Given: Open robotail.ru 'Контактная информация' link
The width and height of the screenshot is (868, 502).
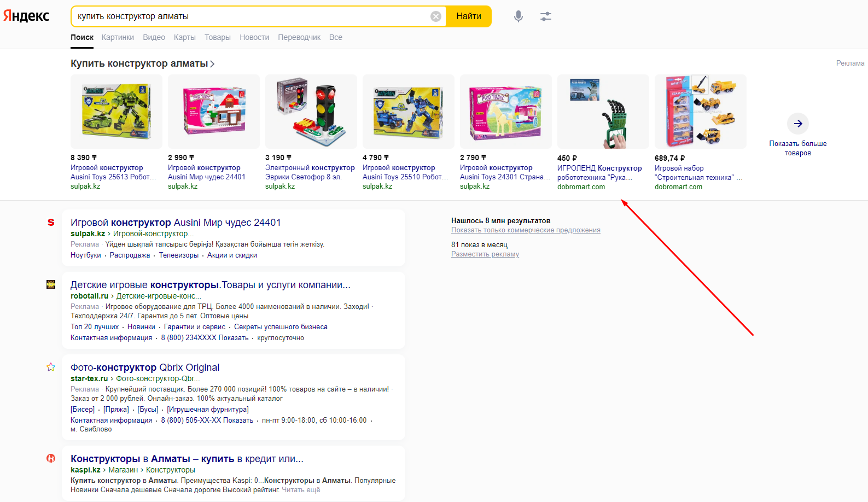Looking at the screenshot, I should 112,338.
